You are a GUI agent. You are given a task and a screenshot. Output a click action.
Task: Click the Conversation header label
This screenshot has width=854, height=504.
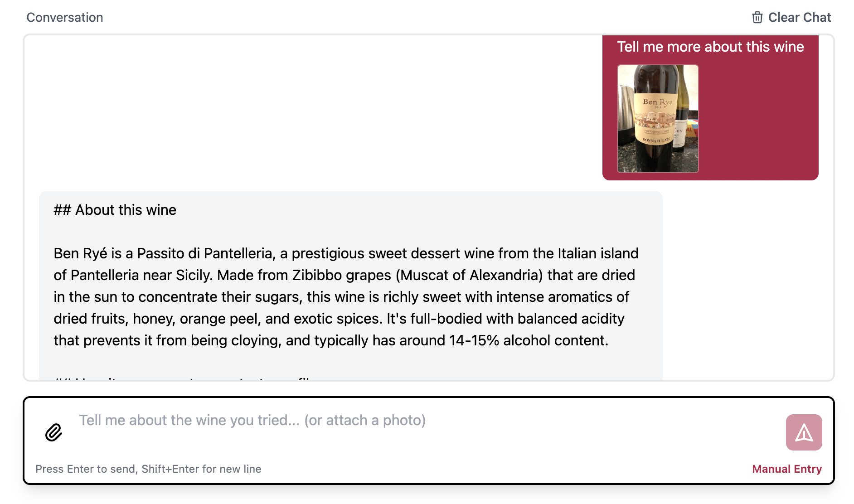[x=65, y=17]
